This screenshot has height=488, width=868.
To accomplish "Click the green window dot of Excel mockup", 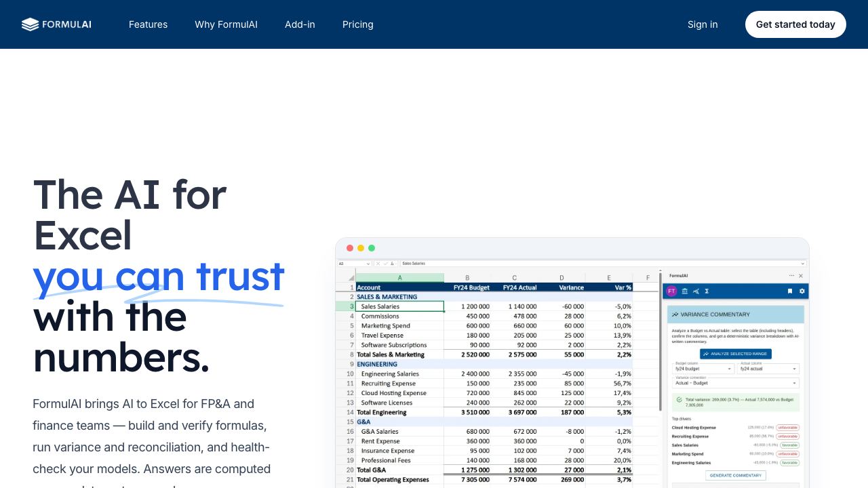I will pyautogui.click(x=372, y=248).
